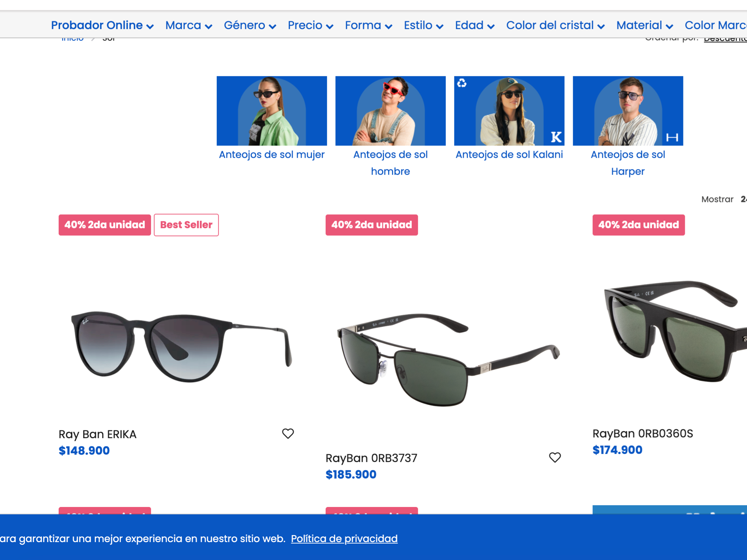Click the Best Seller badge
Viewport: 747px width, 560px height.
point(186,225)
